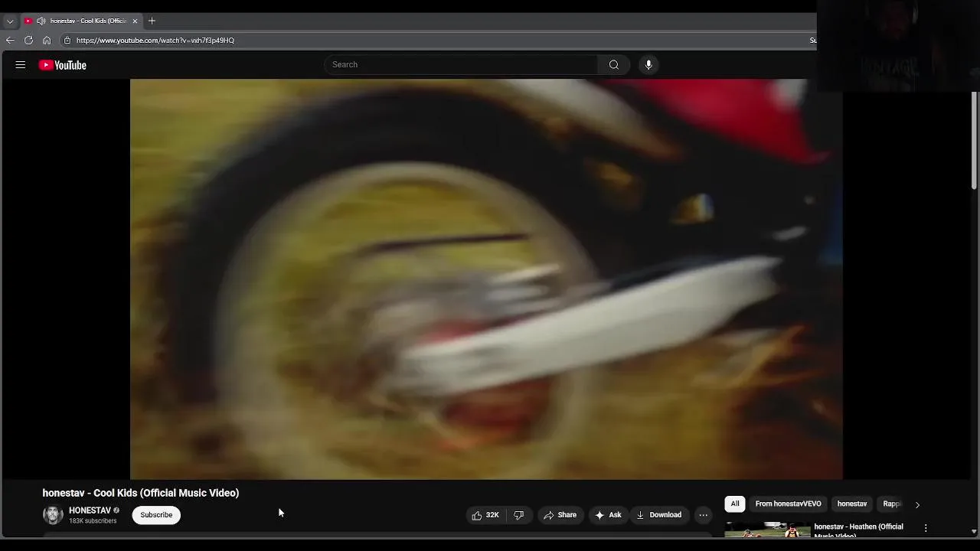Open the Ask AI button
Screen dimensions: 980x551
[608, 515]
